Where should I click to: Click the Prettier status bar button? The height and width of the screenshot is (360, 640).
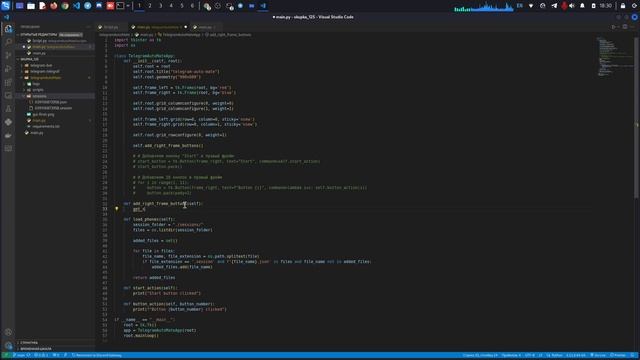(618, 356)
